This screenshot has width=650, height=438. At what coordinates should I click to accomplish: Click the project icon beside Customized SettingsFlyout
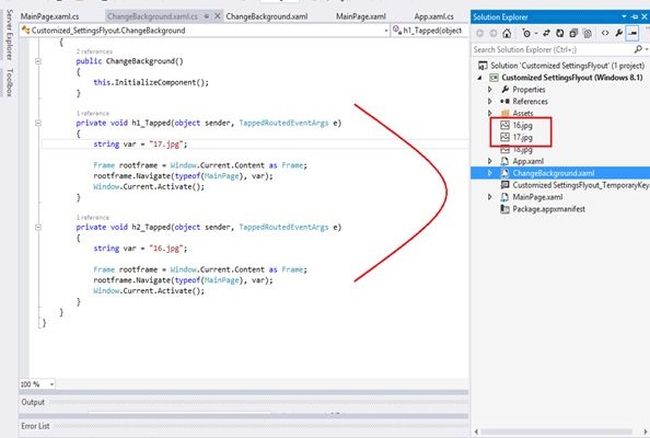[494, 78]
